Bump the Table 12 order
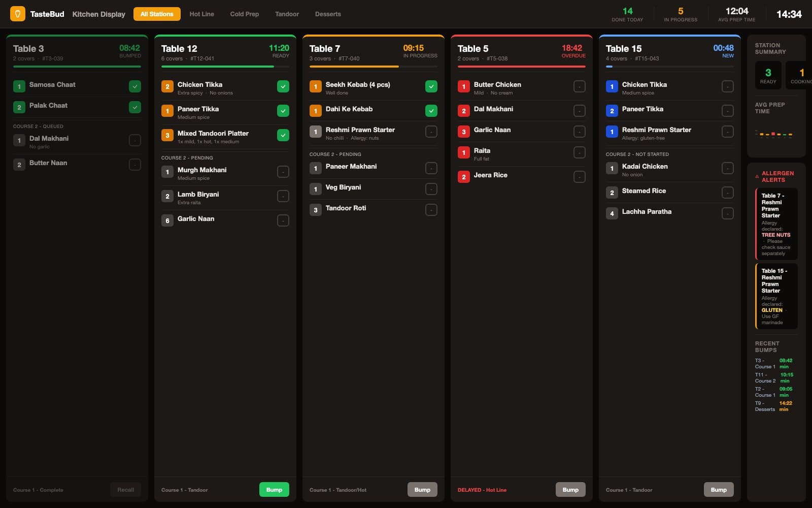This screenshot has width=812, height=508. click(274, 490)
